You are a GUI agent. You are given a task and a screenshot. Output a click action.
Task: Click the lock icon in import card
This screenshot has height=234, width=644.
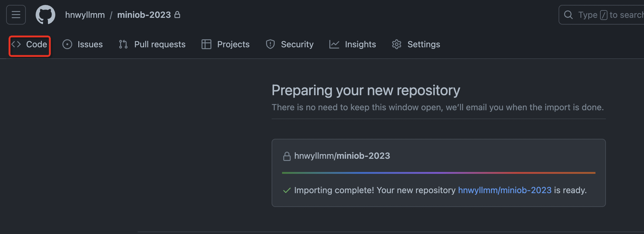tap(287, 156)
